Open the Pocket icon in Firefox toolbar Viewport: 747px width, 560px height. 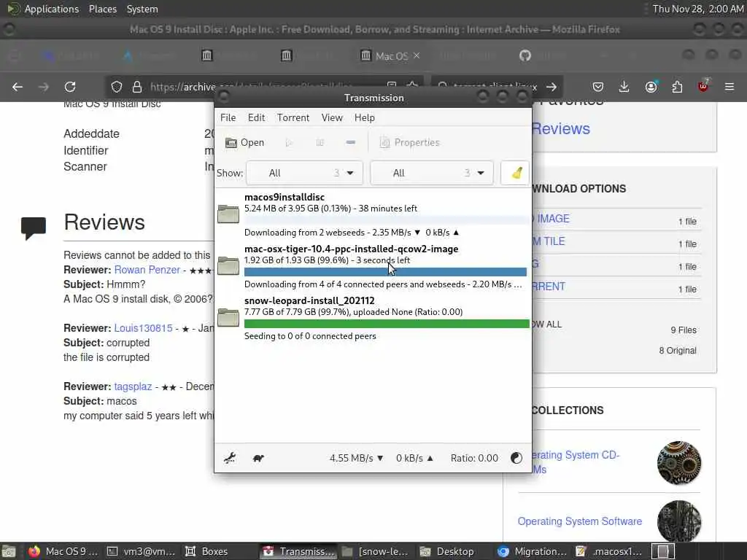[x=598, y=87]
